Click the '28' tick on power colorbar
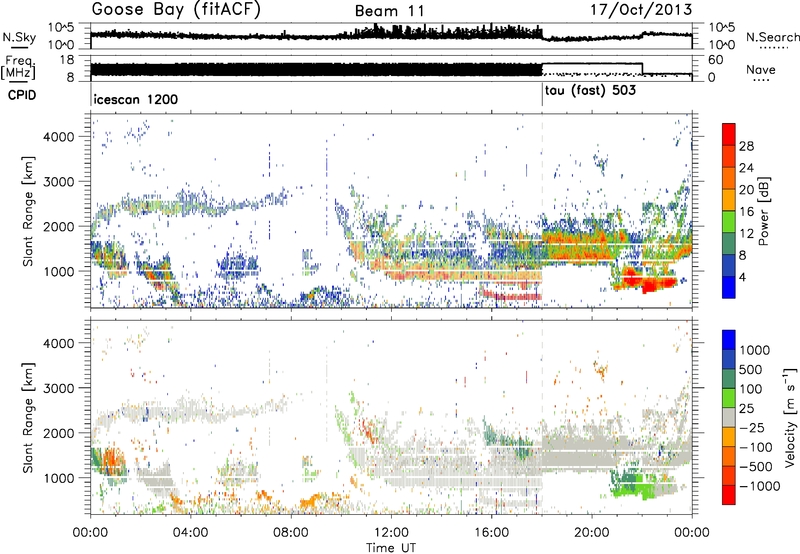Viewport: 800px width, 554px height. pyautogui.click(x=746, y=146)
